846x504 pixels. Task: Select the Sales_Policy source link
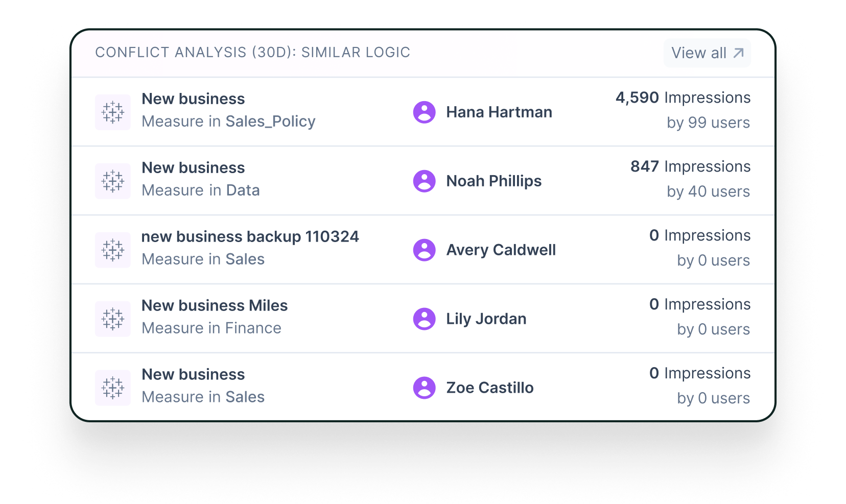tap(270, 122)
